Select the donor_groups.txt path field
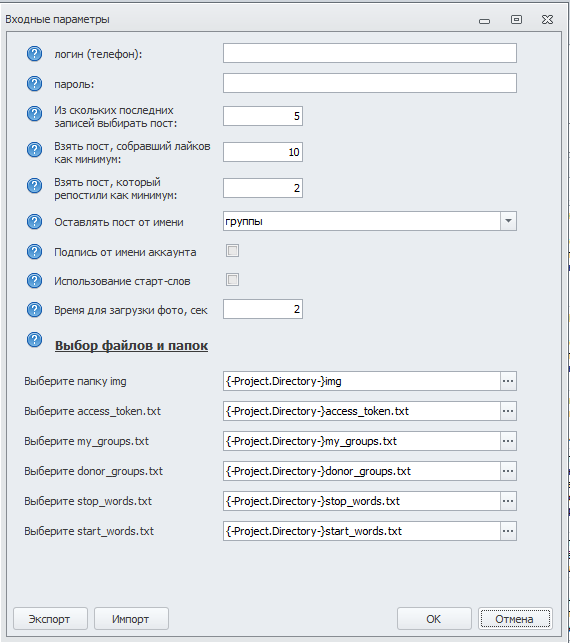Image resolution: width=570 pixels, height=643 pixels. tap(362, 471)
